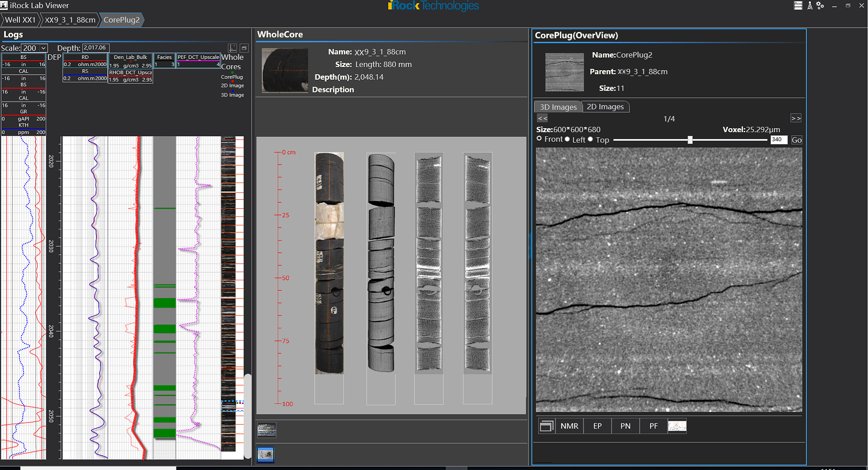Click the Whole Cores image strip track
Image resolution: width=868 pixels, height=470 pixels.
(x=228, y=294)
